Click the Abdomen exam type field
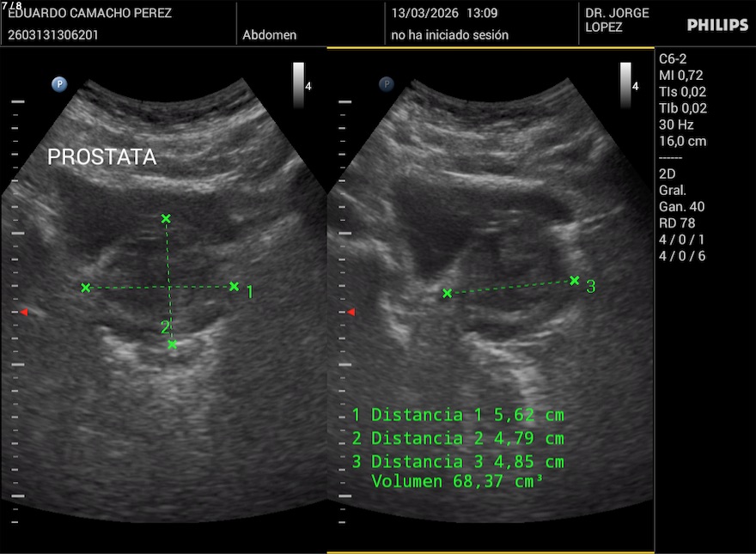This screenshot has height=554, width=756. [x=270, y=35]
